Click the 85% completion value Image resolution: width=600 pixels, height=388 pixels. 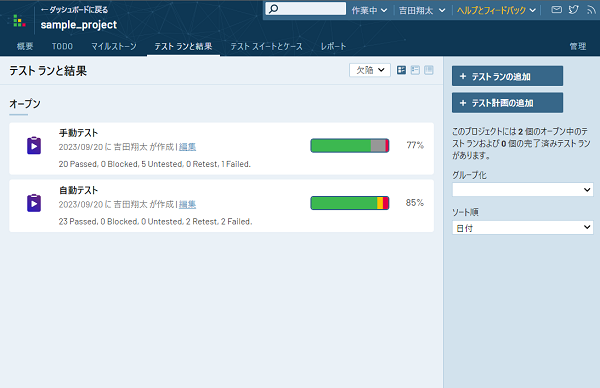click(415, 202)
